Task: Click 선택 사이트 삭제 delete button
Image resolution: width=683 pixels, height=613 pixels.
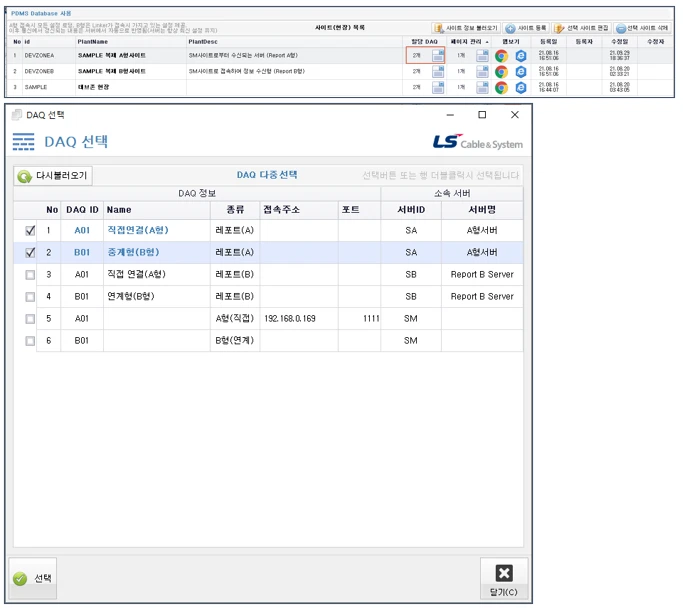Action: click(642, 28)
